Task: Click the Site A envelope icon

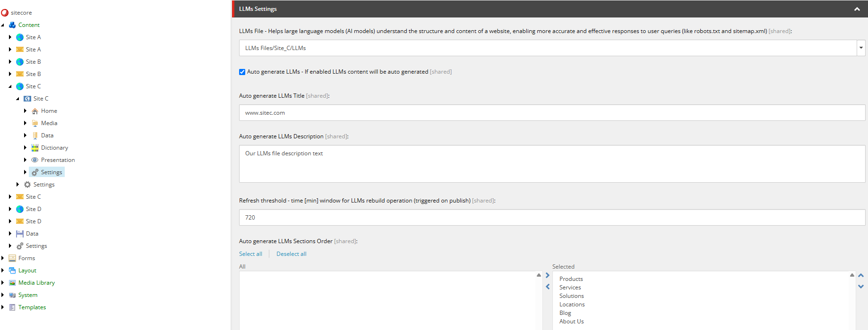Action: [20, 50]
